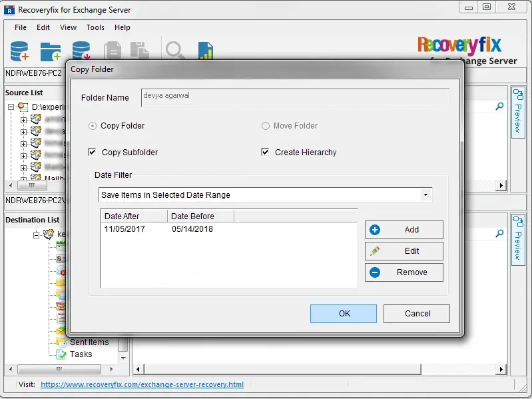Click the Paste toolbar icon

tap(139, 50)
